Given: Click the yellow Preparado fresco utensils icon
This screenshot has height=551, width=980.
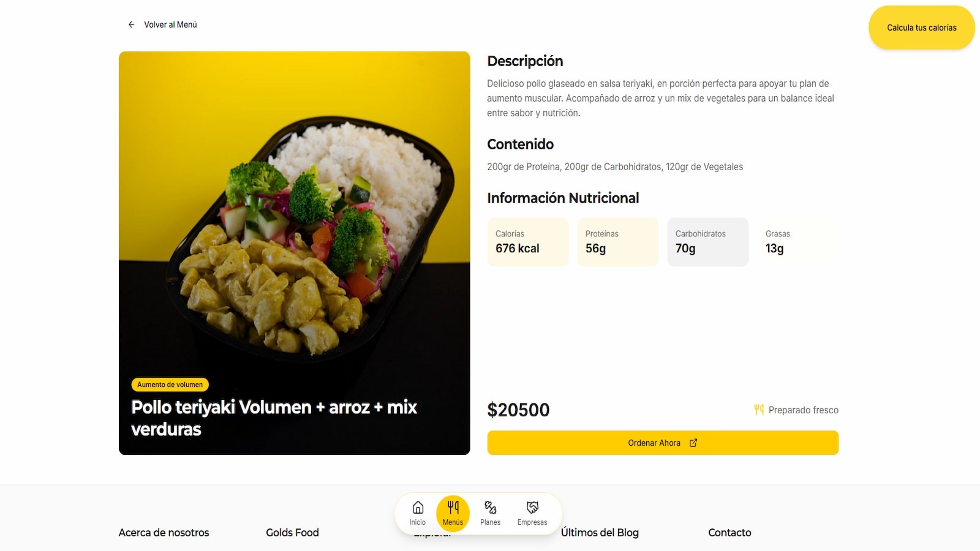Looking at the screenshot, I should (x=758, y=410).
